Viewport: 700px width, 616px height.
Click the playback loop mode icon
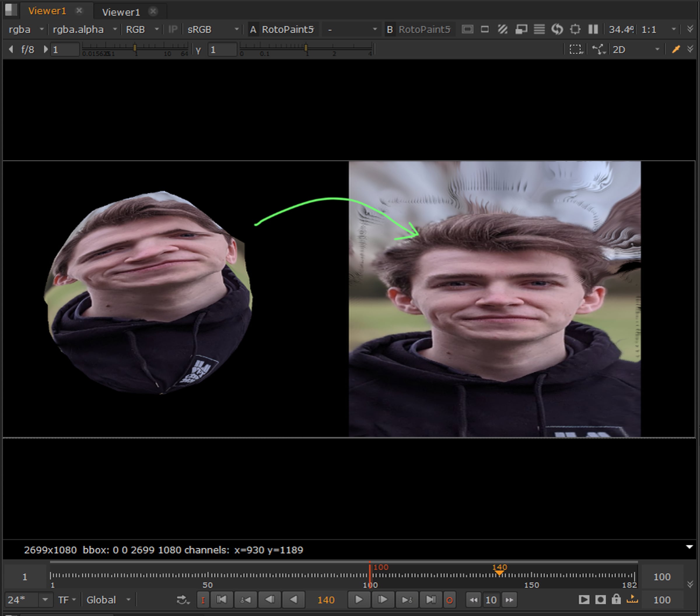(x=183, y=600)
